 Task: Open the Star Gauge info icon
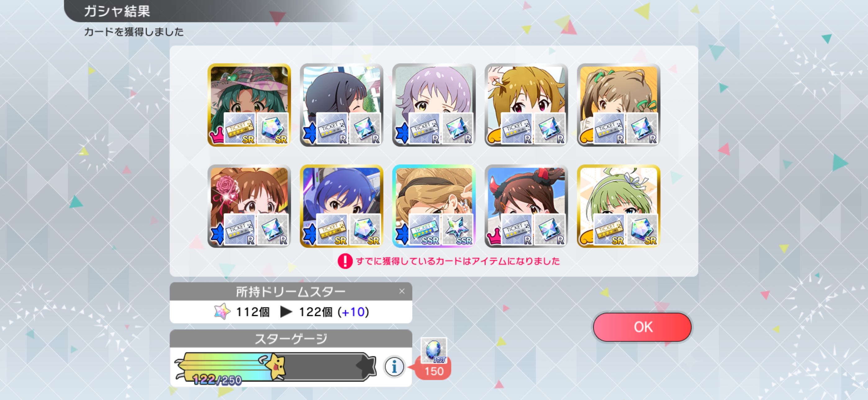(394, 367)
